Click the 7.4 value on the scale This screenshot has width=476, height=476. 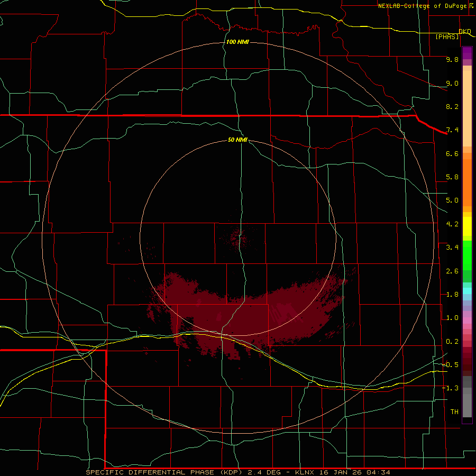coord(452,130)
